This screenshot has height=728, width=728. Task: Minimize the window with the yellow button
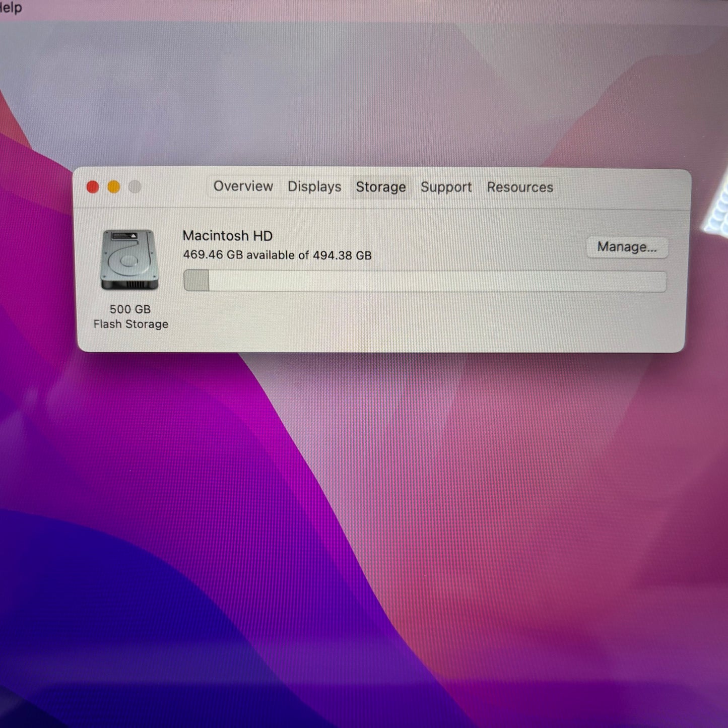(114, 187)
